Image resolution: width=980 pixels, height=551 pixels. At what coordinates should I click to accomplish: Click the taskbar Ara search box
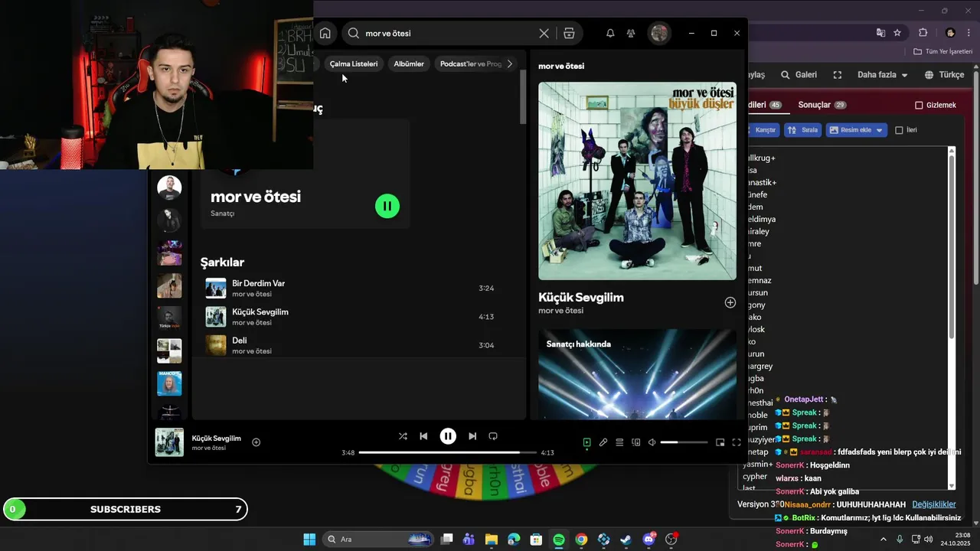[379, 540]
